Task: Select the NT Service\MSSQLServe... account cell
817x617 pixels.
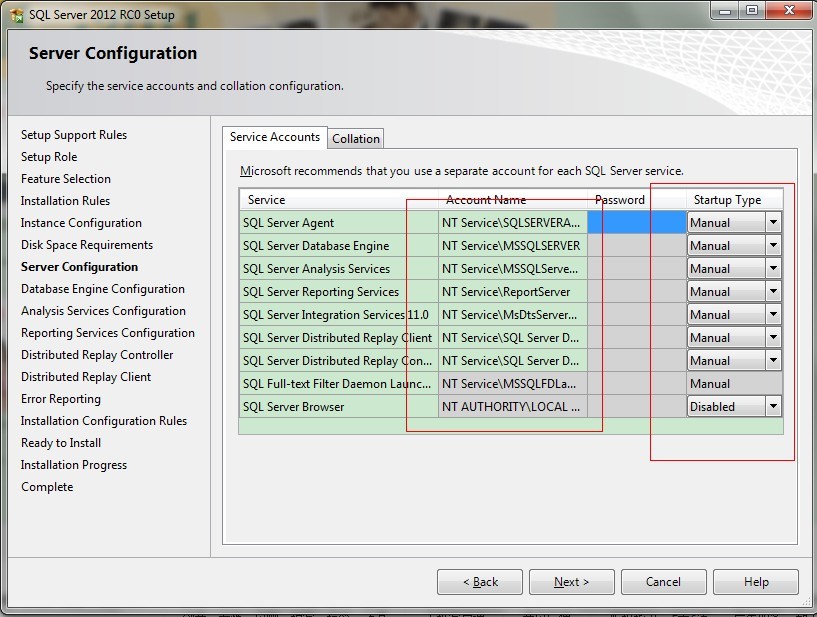Action: pyautogui.click(x=513, y=268)
